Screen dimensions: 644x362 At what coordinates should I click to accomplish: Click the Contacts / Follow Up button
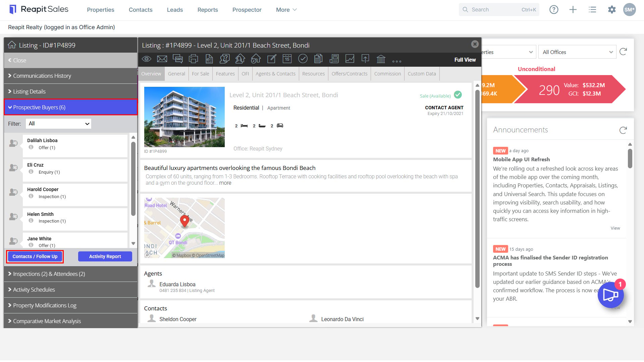(35, 256)
